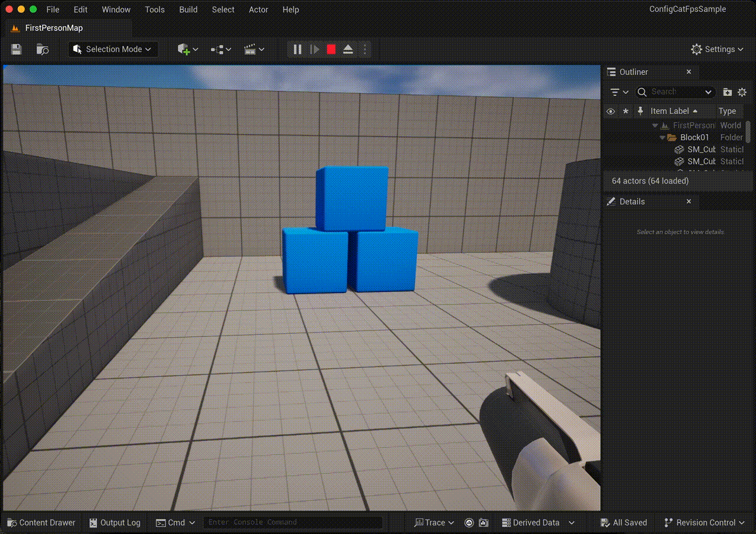
Task: Open the Selection Mode dropdown
Action: (x=112, y=49)
